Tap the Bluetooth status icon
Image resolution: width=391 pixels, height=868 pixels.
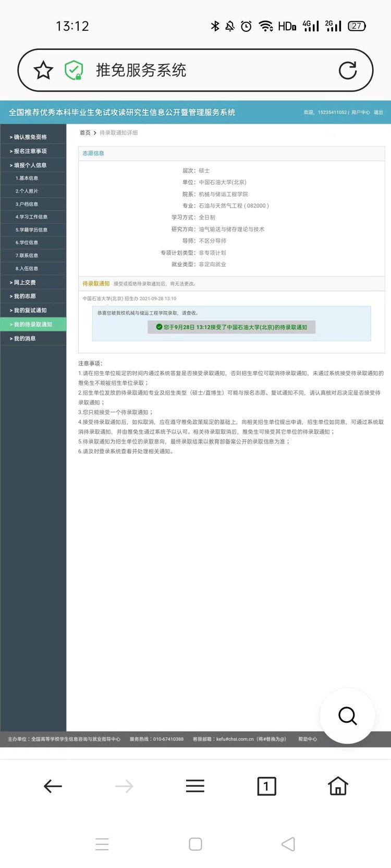(215, 26)
